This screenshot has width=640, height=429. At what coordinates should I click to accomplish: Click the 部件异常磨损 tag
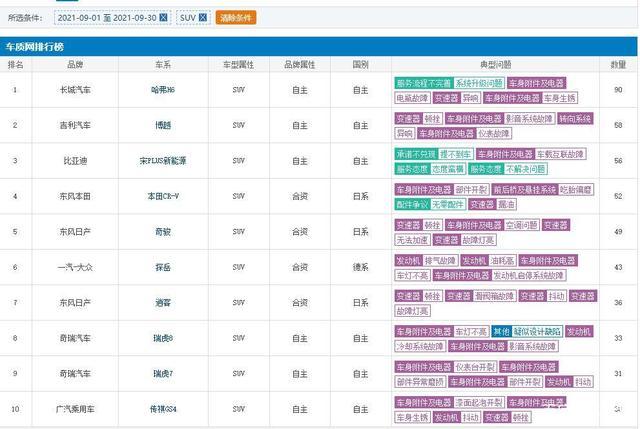coord(420,382)
